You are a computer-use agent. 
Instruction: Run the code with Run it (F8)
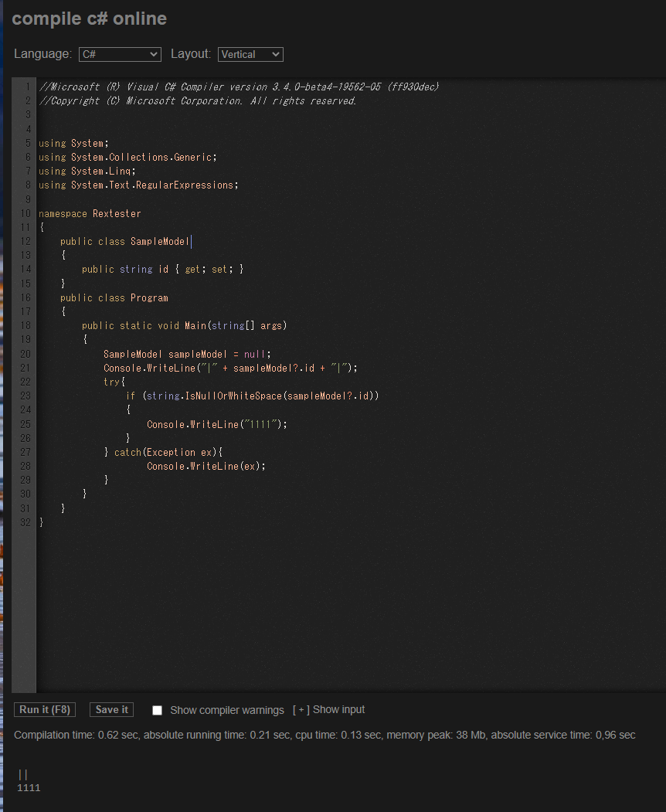pos(44,709)
